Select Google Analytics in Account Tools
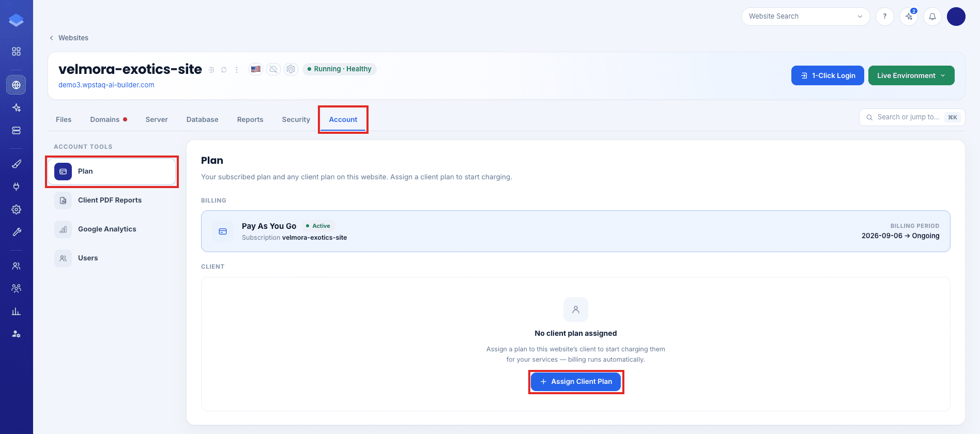980x434 pixels. tap(112, 229)
